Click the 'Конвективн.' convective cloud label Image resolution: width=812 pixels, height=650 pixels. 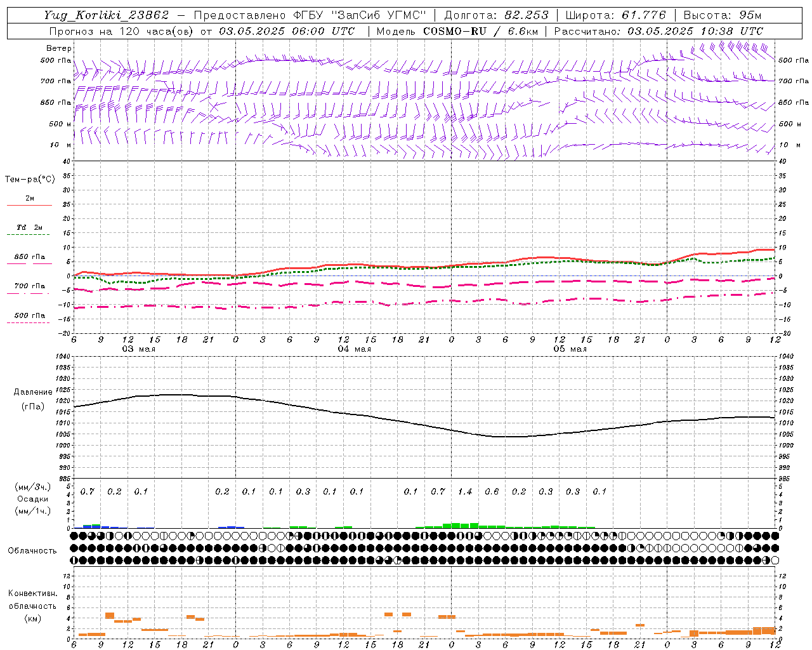pos(32,594)
